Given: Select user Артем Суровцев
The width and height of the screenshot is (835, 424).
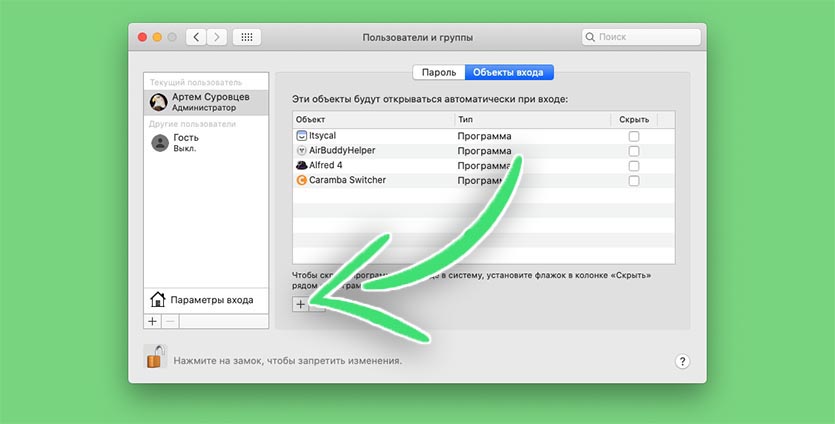Looking at the screenshot, I should (206, 102).
